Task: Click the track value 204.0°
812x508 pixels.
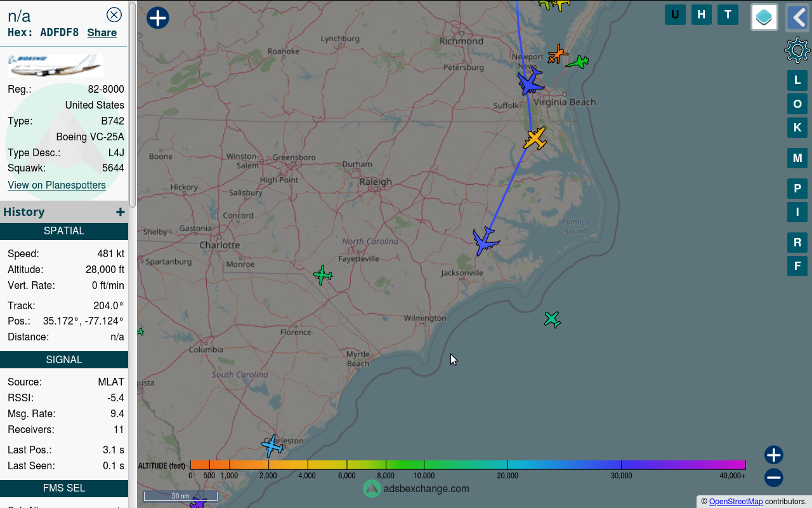Action: point(108,305)
